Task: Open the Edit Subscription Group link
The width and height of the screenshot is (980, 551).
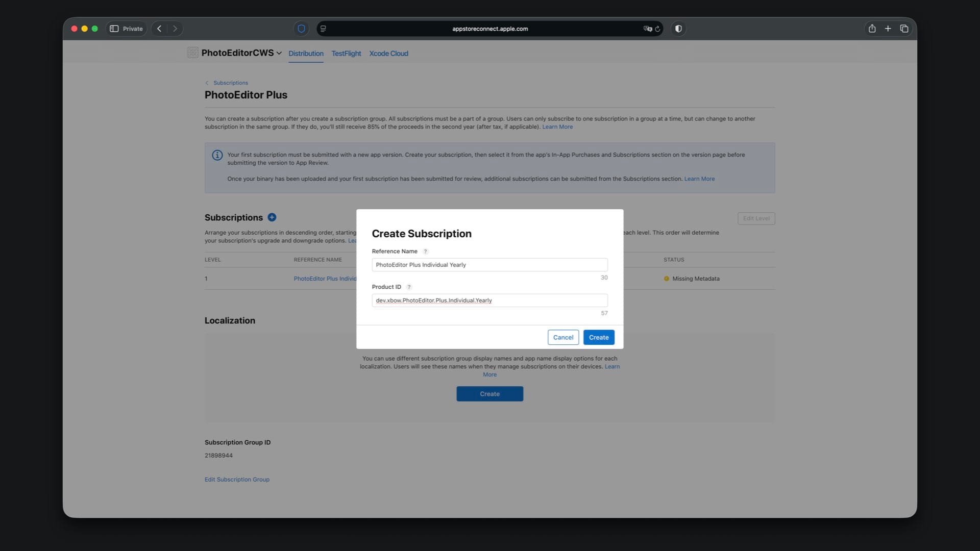Action: tap(237, 480)
